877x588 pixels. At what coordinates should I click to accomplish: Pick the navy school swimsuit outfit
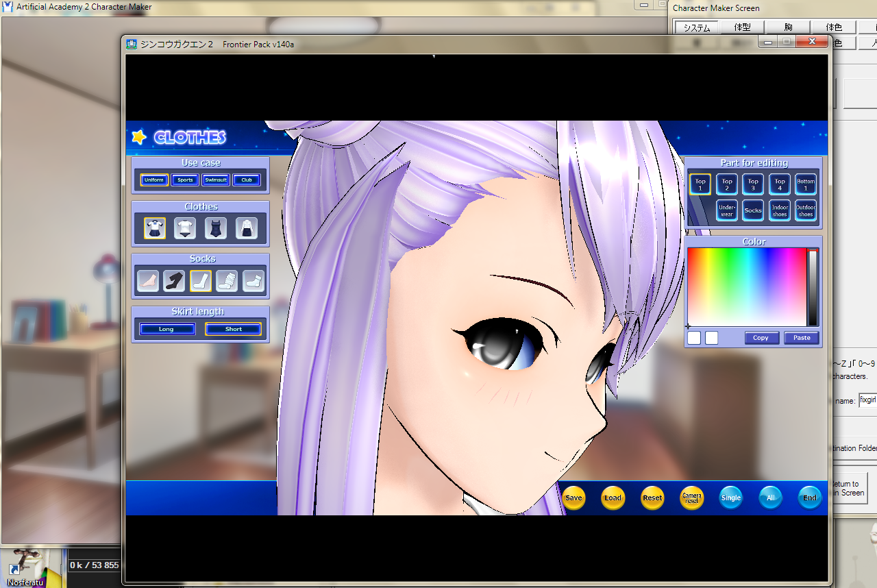(216, 228)
